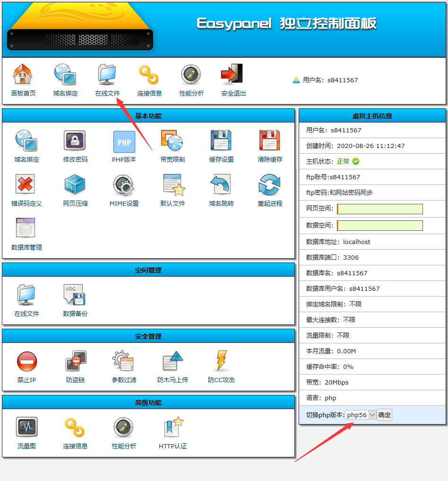
Task: Open the 修改密码 lock icon
Action: pyautogui.click(x=75, y=140)
